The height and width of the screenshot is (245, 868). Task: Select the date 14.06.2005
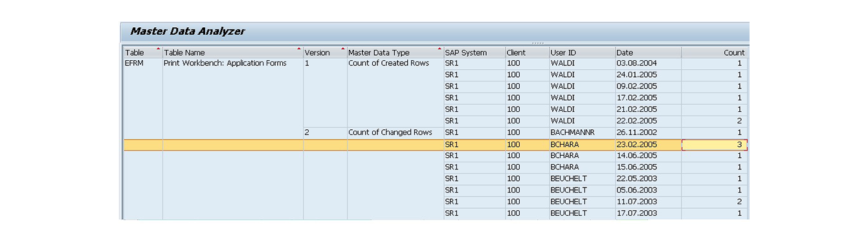coord(648,156)
